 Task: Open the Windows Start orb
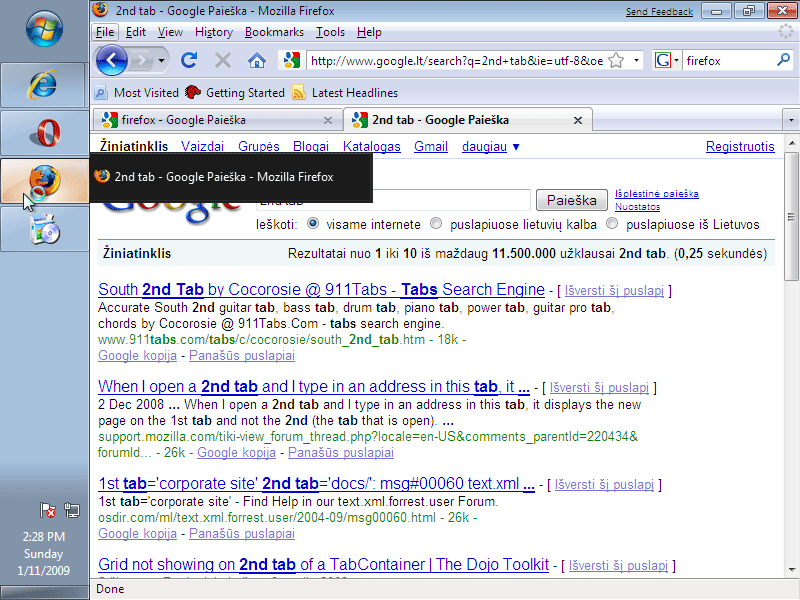tap(43, 30)
